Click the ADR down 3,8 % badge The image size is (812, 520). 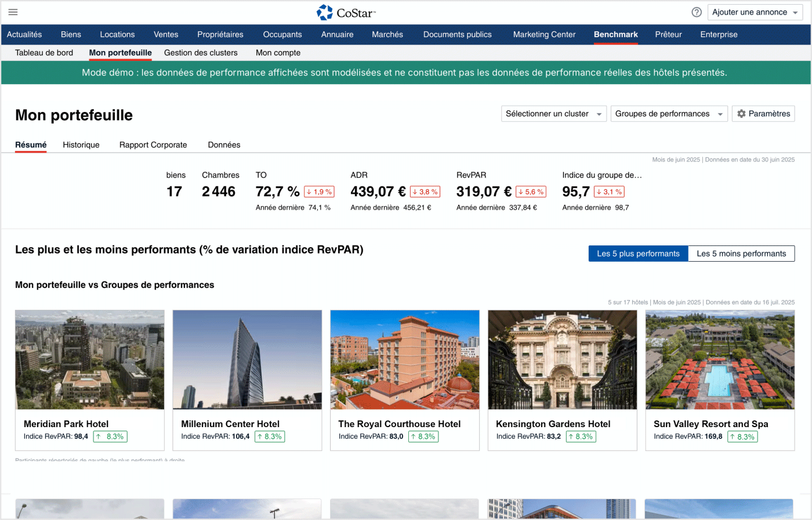[x=425, y=192]
